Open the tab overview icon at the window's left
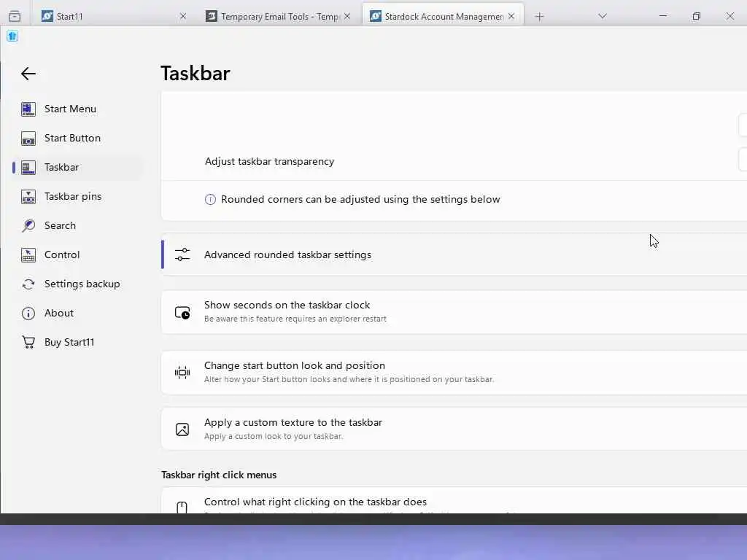 15,16
